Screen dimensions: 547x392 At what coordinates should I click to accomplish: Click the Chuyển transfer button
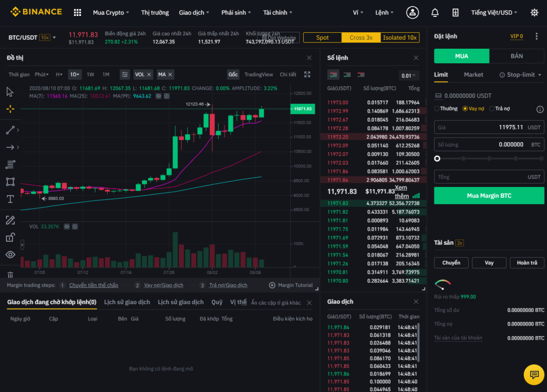tap(451, 263)
